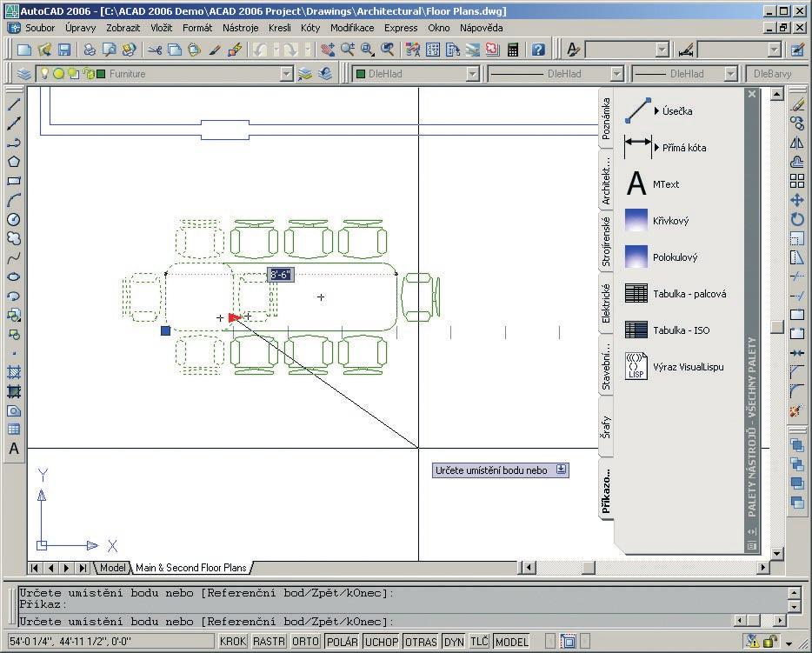Open dynamic prompt options arrow
The image size is (812, 653).
tap(562, 470)
